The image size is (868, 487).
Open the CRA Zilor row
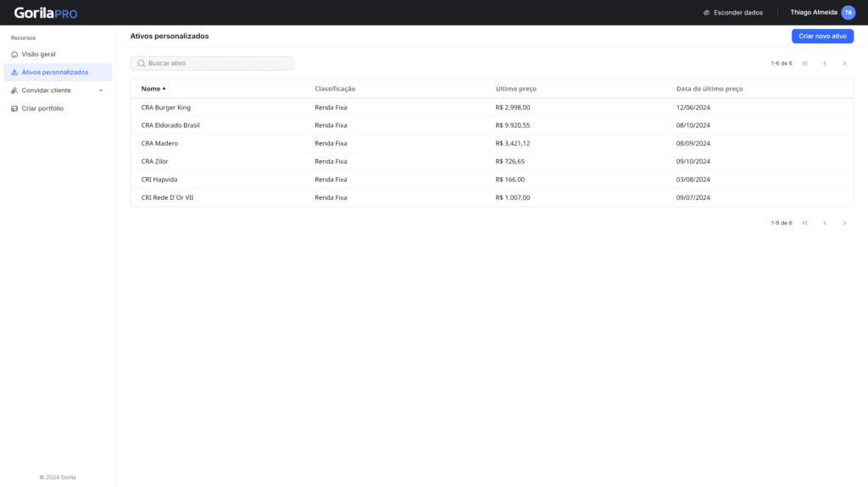492,162
